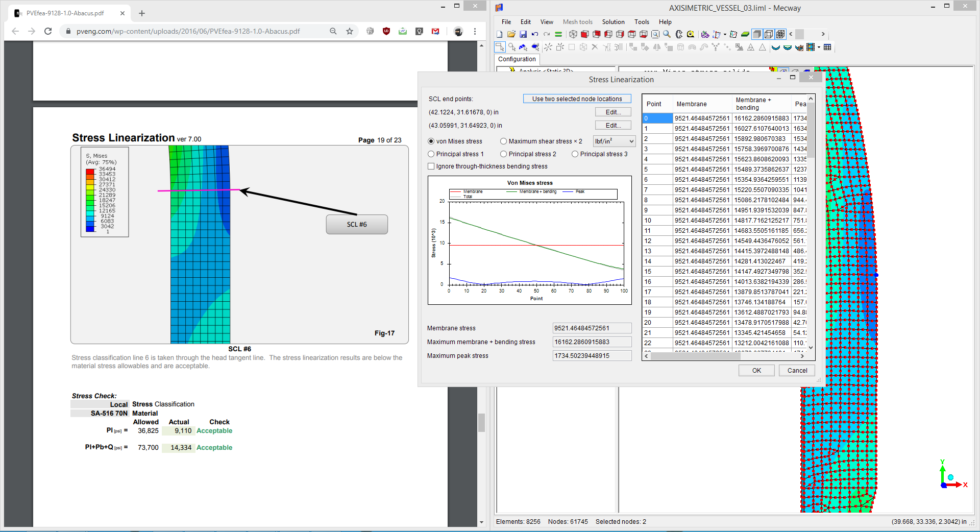The height and width of the screenshot is (532, 980).
Task: Bookmark the PDF page with star icon
Action: coord(350,31)
